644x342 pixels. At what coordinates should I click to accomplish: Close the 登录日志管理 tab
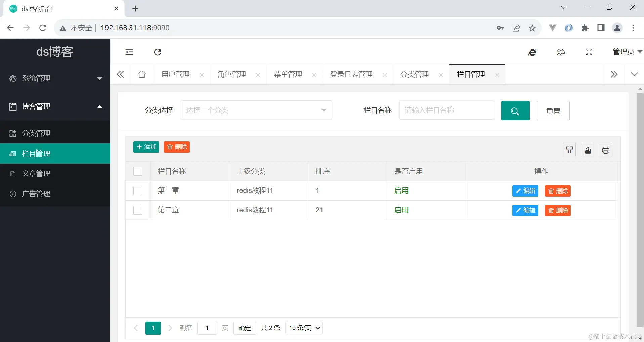pos(385,75)
